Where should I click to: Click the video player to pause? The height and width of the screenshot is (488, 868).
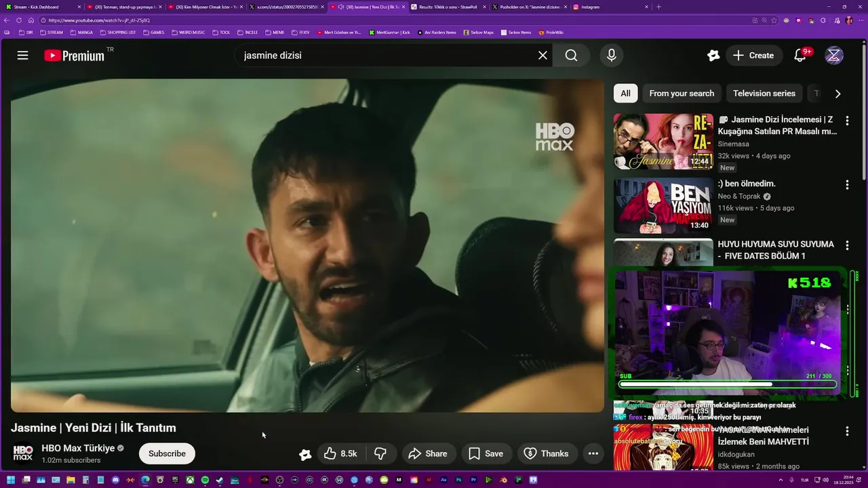(x=307, y=245)
